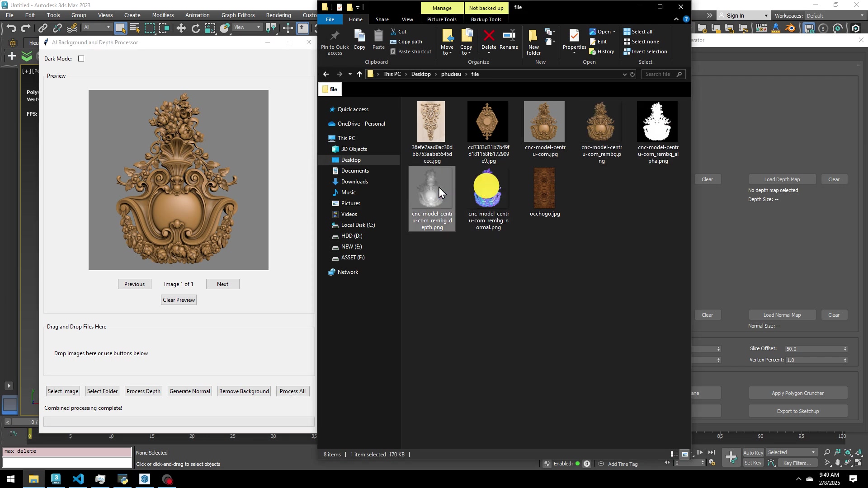
Task: Select the rectangular selection region icon
Action: tap(150, 28)
